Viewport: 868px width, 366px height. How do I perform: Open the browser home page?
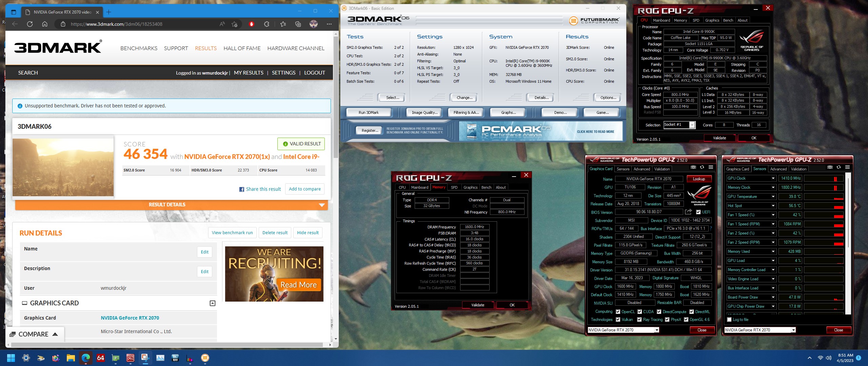pos(45,24)
